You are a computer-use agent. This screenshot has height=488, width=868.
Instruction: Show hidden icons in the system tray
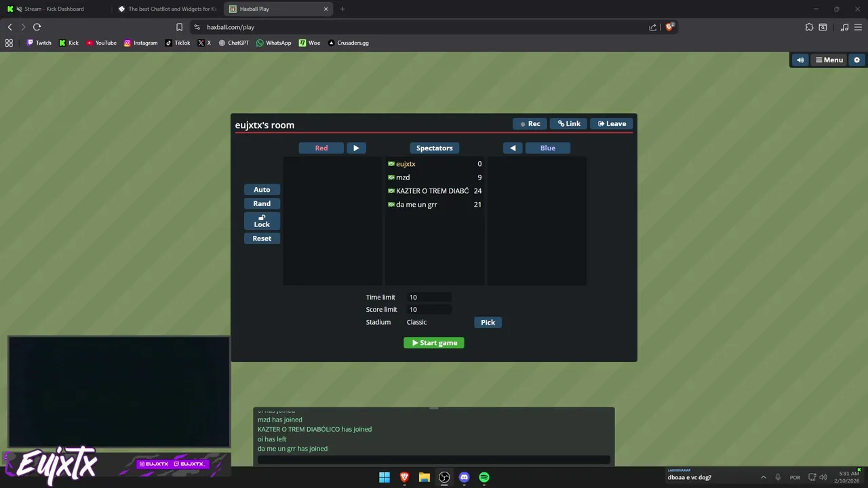click(763, 477)
